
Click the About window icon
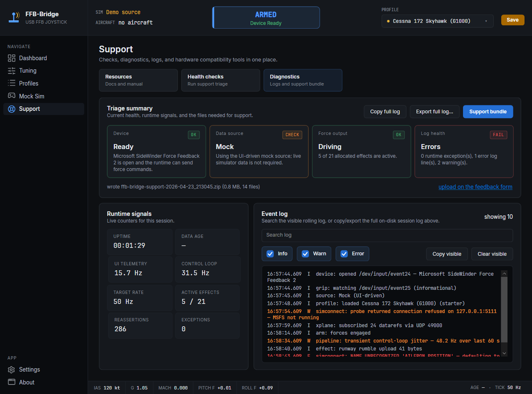click(x=12, y=382)
